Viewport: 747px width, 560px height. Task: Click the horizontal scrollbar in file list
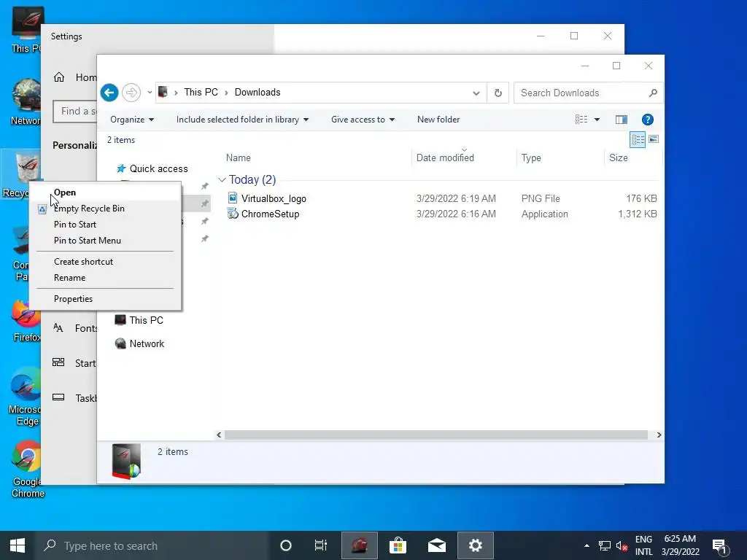tap(436, 435)
